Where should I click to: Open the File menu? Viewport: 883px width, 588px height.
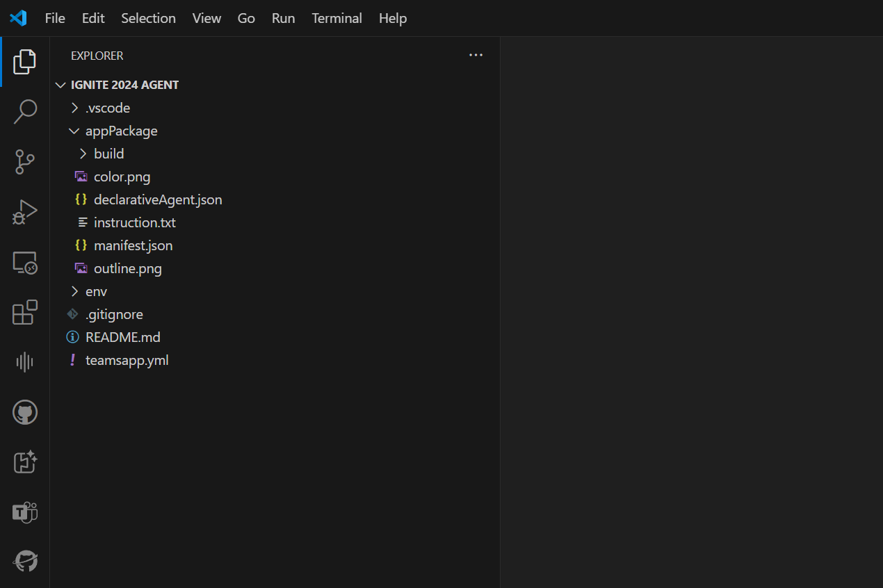pos(54,18)
